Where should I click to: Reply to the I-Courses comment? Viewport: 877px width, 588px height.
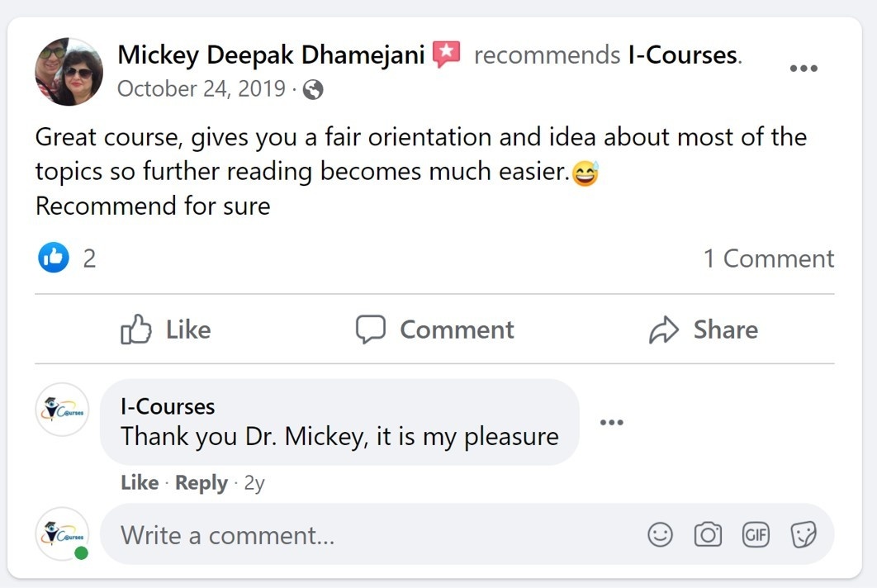click(x=201, y=483)
